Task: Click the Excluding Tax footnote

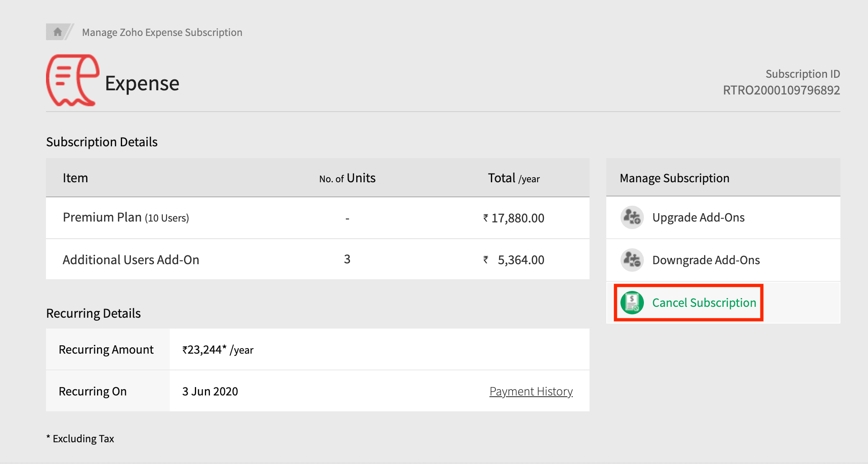Action: (80, 439)
